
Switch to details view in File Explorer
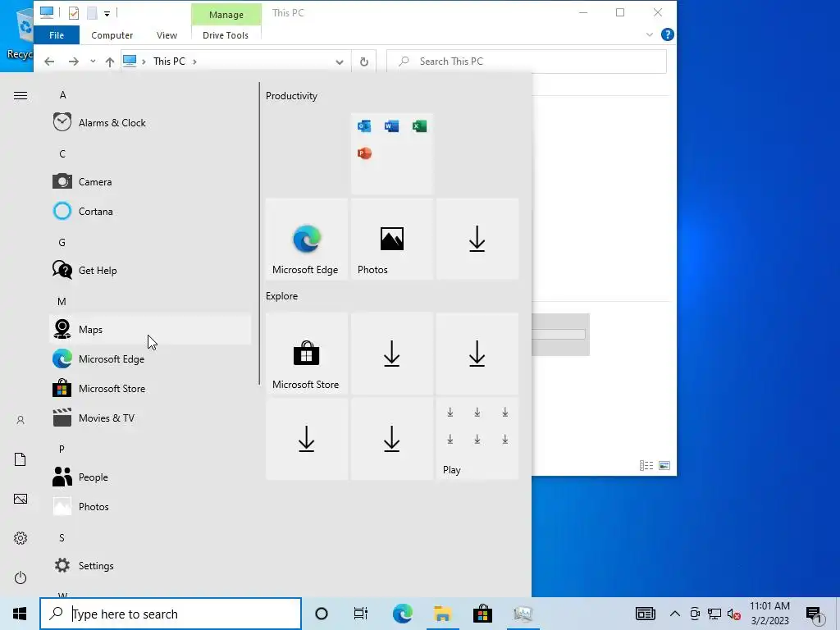pyautogui.click(x=646, y=466)
